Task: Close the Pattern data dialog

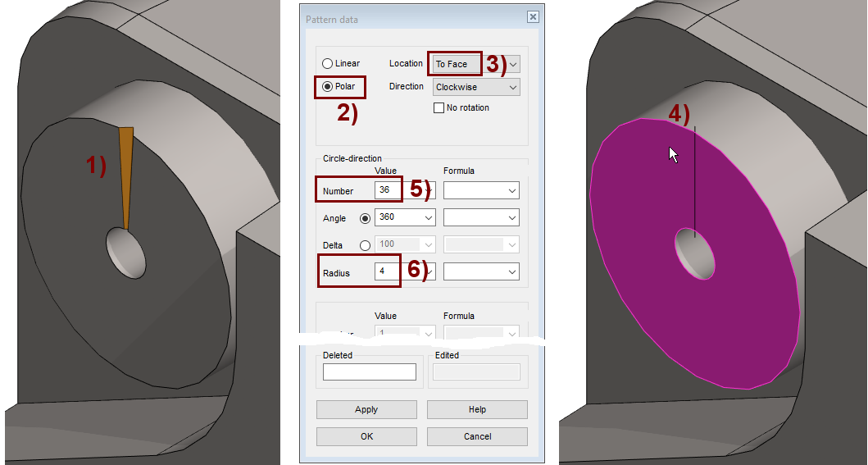Action: [533, 16]
